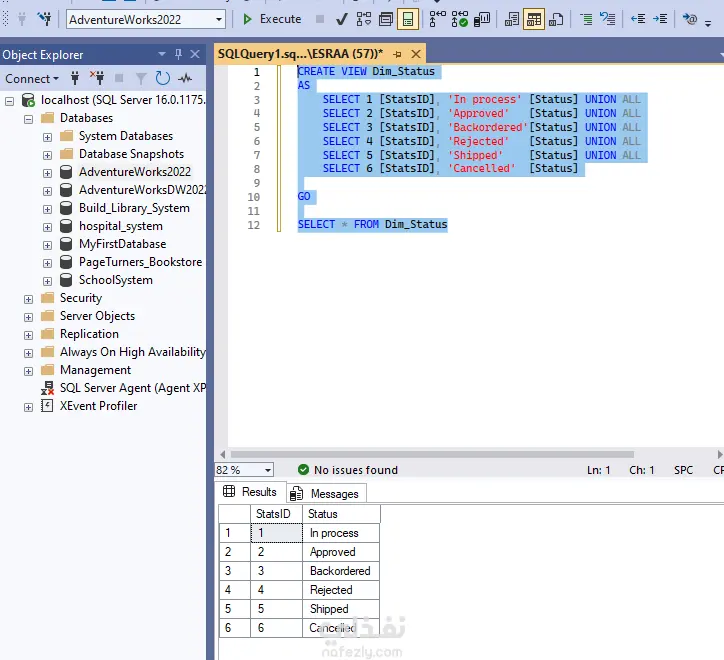The width and height of the screenshot is (724, 660).
Task: Select Results to Grid icon
Action: pos(534,19)
